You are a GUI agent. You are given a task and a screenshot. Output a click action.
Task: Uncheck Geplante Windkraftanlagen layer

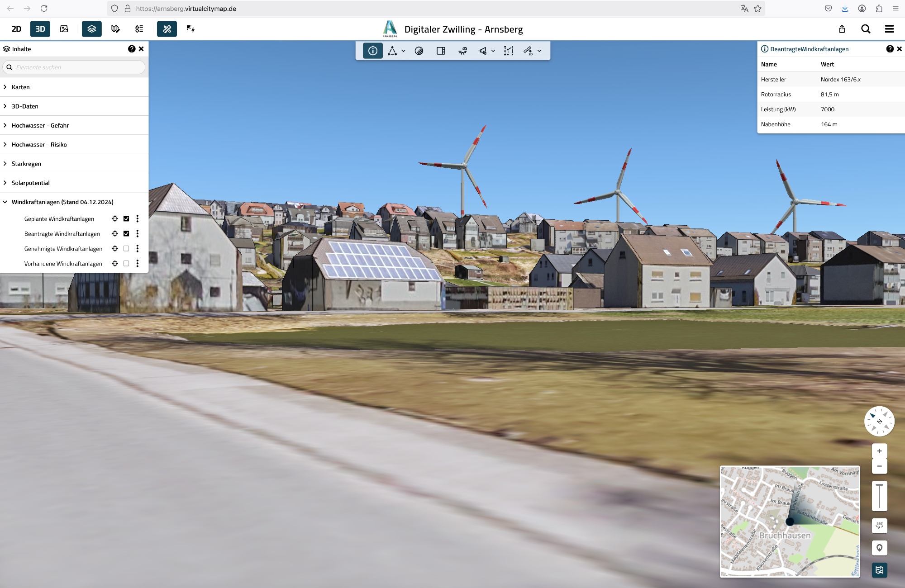click(x=126, y=219)
